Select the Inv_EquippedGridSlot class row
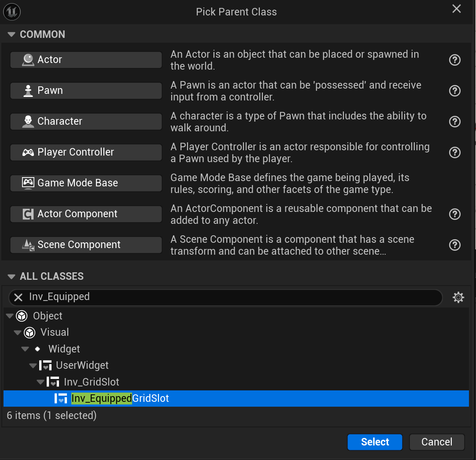The width and height of the screenshot is (476, 460). 120,399
